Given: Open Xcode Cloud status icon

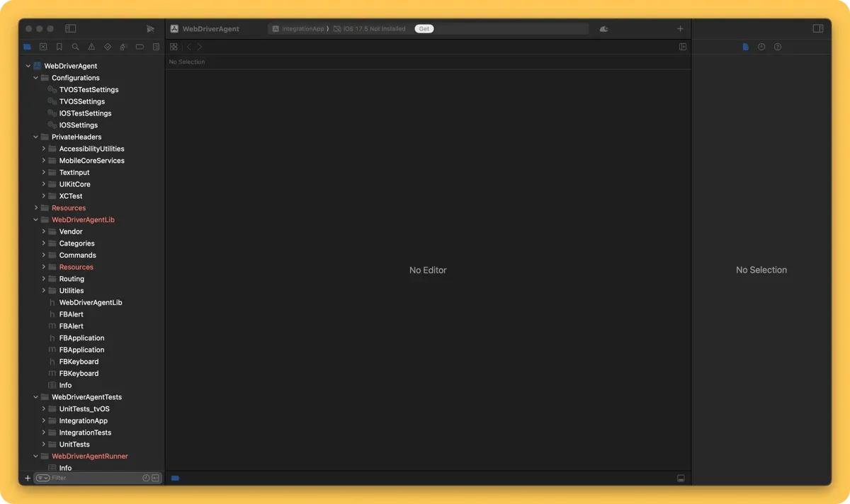Looking at the screenshot, I should [x=603, y=29].
